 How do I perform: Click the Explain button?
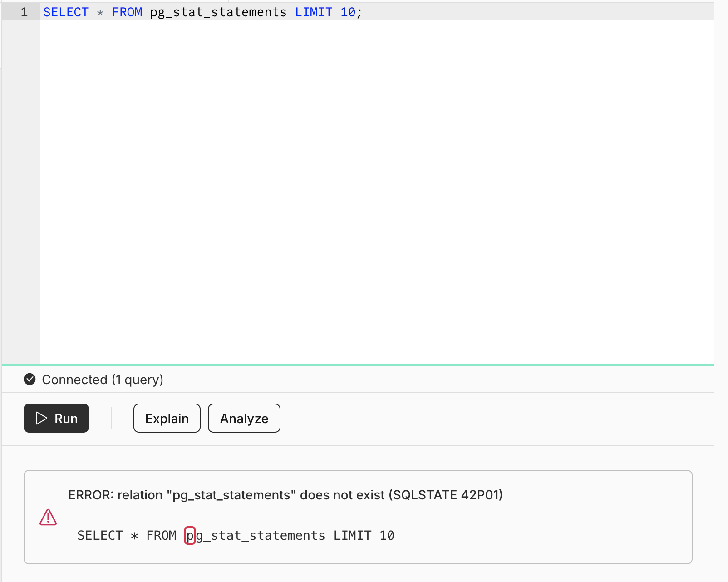tap(167, 418)
